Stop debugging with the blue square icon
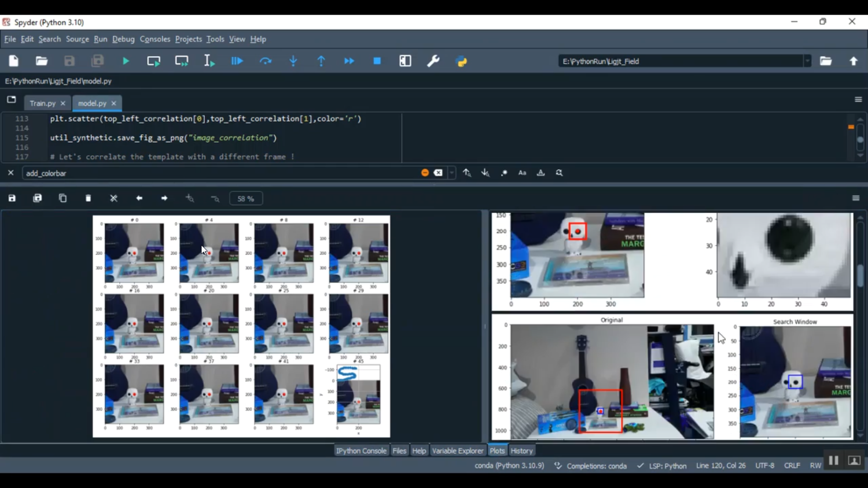This screenshot has height=488, width=868. [x=377, y=61]
